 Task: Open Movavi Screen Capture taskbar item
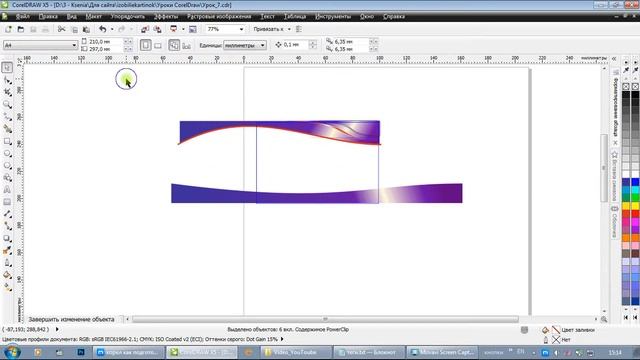tap(442, 352)
